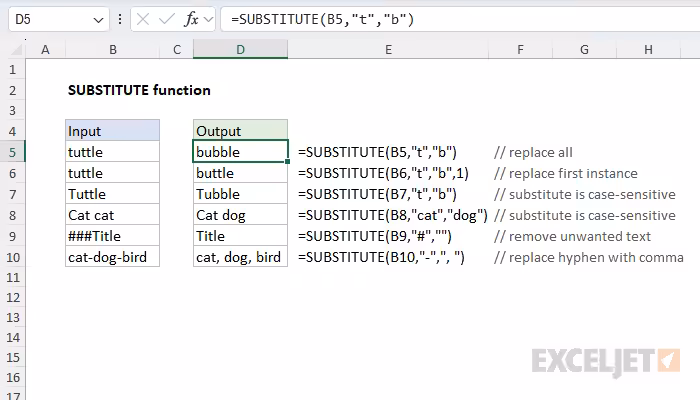This screenshot has width=700, height=400.
Task: Click the =SUBSTITUTE(B9,"#","") formula text
Action: point(375,236)
